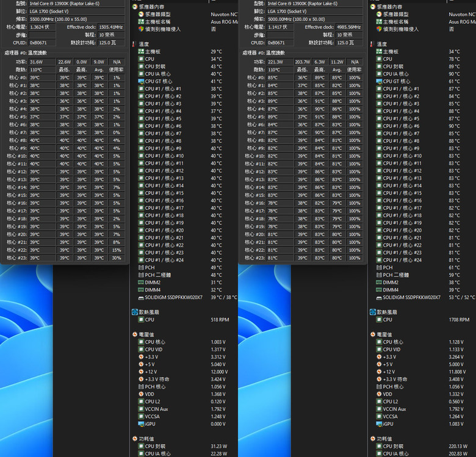
Task: Click the PCH 二極體 icon showing 59 °C
Action: click(x=379, y=275)
